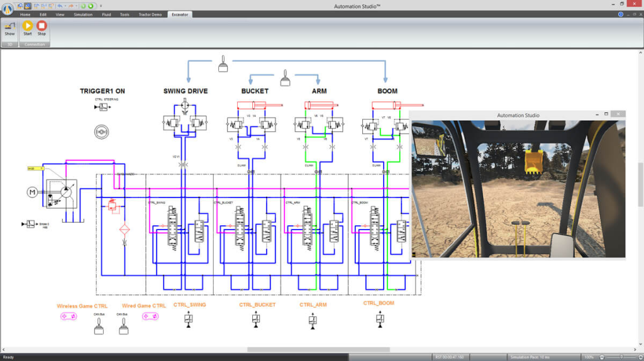Click the Wired Game CTRL orange label

pyautogui.click(x=144, y=306)
